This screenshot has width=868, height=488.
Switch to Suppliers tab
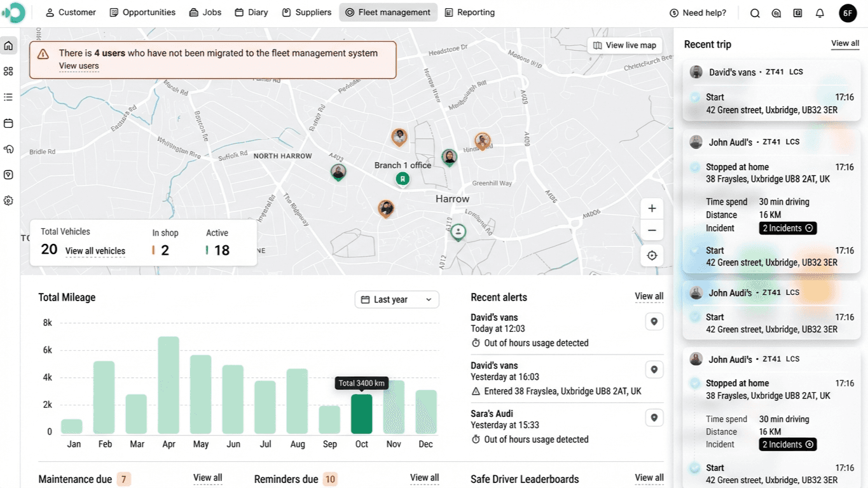pos(307,13)
